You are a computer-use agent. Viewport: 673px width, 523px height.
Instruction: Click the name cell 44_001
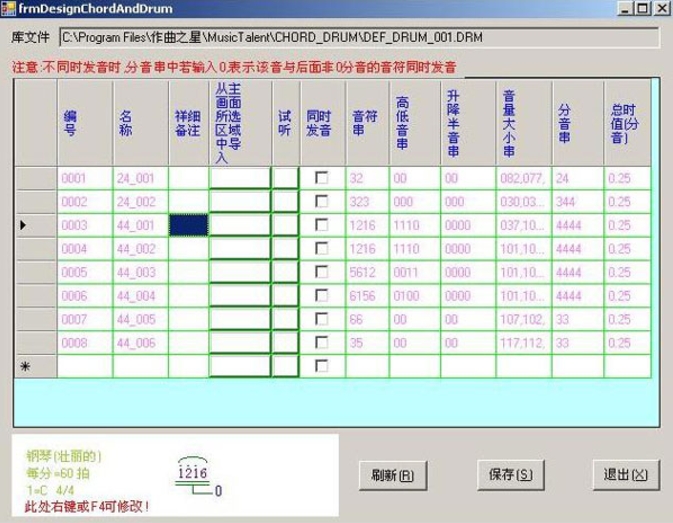[141, 225]
